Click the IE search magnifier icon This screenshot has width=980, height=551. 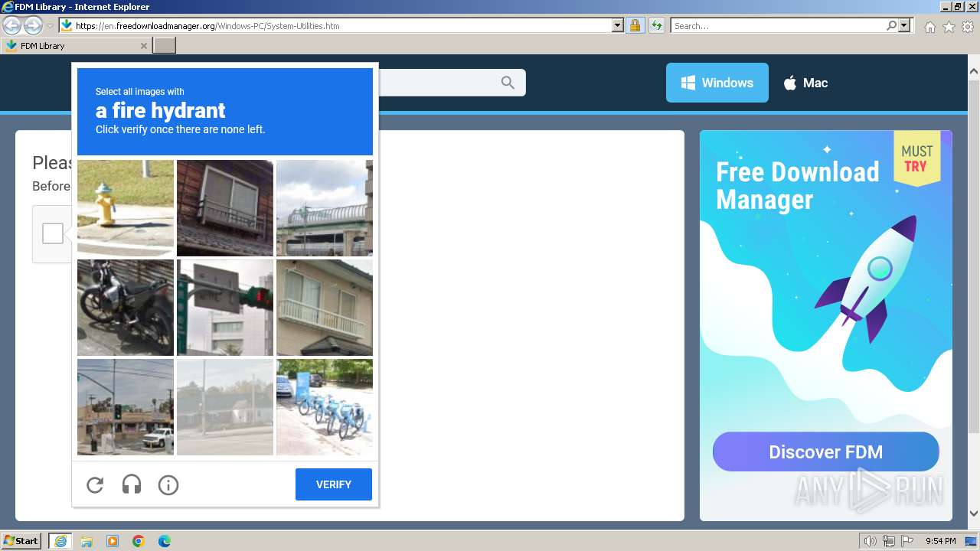pyautogui.click(x=891, y=25)
